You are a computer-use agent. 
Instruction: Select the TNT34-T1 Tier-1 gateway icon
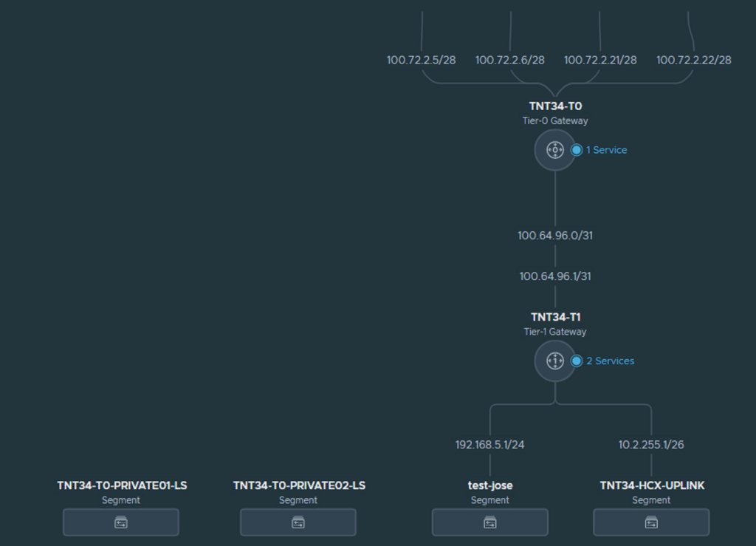(x=554, y=361)
